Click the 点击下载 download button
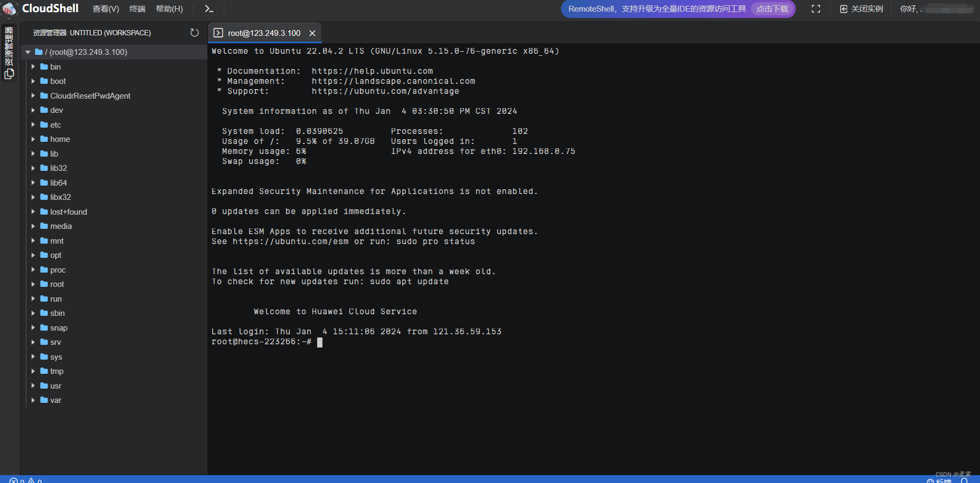 (772, 9)
